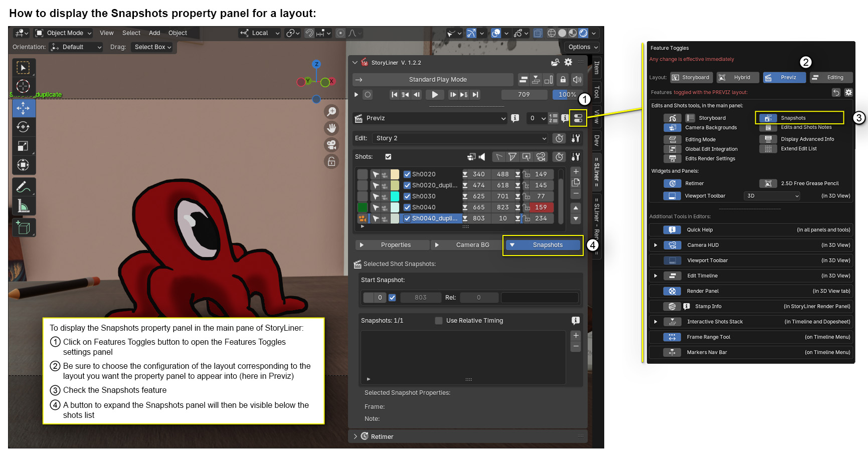Click the StoryLiner settings gear icon

coord(568,62)
